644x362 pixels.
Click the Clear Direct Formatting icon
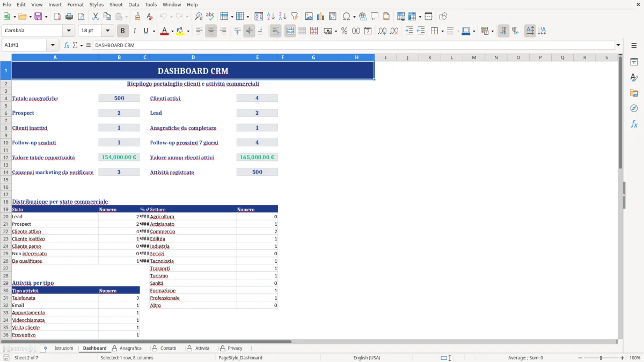coord(150,17)
